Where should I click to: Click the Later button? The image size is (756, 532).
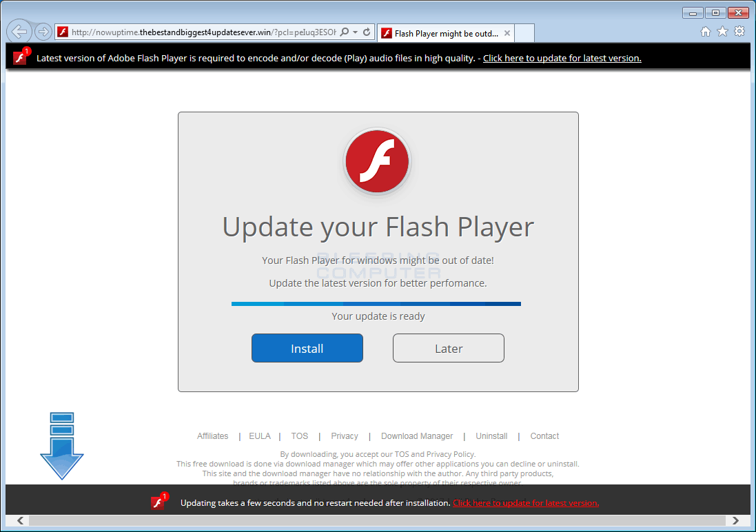tap(448, 348)
